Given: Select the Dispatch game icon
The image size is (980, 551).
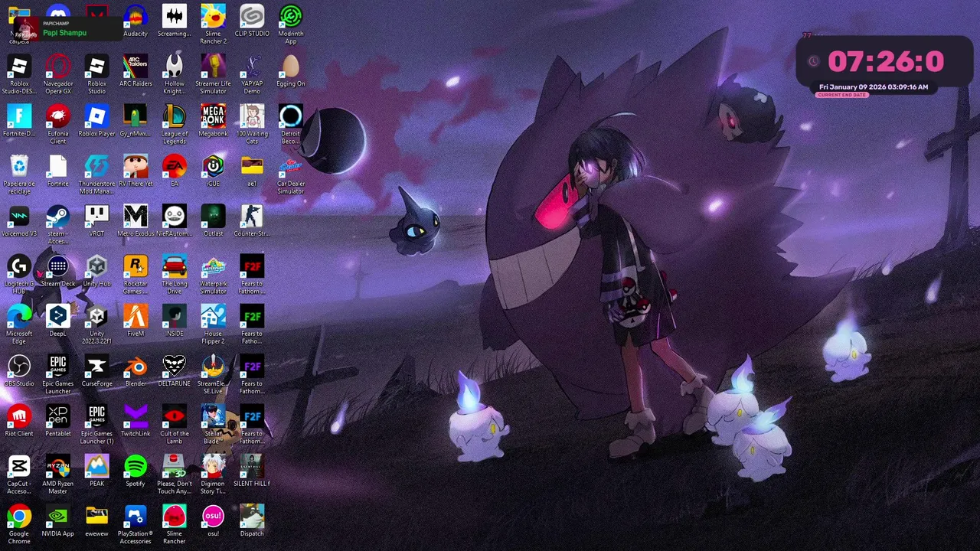Looking at the screenshot, I should pyautogui.click(x=252, y=516).
